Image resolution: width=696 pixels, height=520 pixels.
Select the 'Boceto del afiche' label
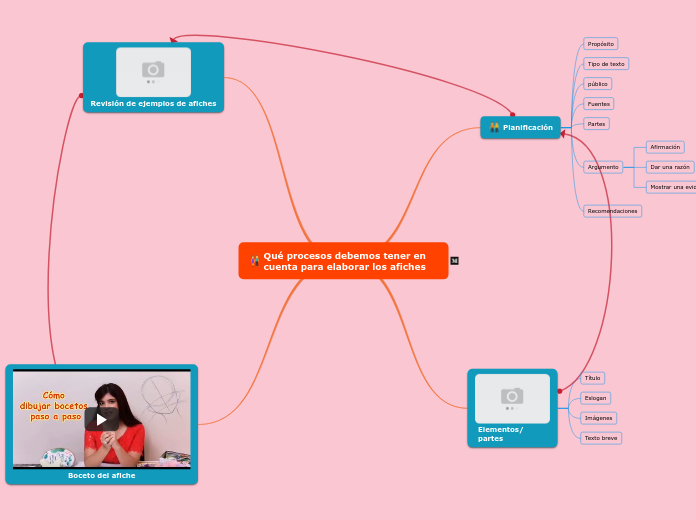[102, 475]
